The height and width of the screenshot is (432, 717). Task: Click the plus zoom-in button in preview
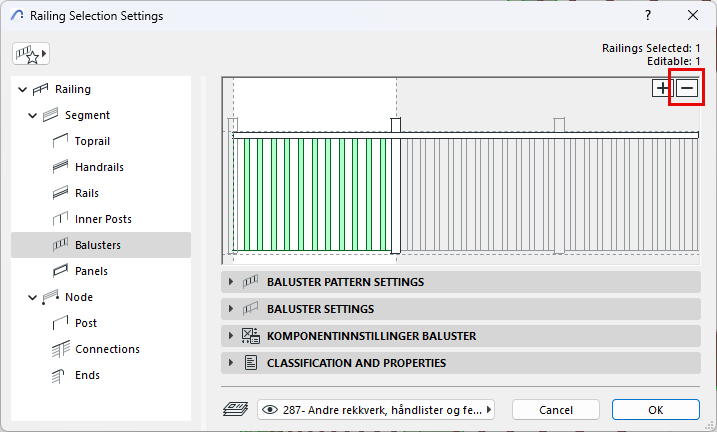pos(663,88)
